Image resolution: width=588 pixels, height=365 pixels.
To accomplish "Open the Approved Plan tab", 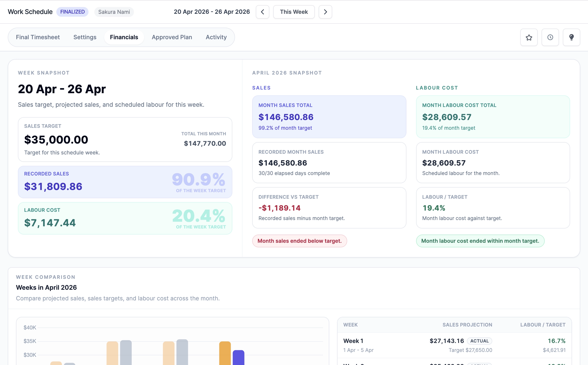I will 172,37.
